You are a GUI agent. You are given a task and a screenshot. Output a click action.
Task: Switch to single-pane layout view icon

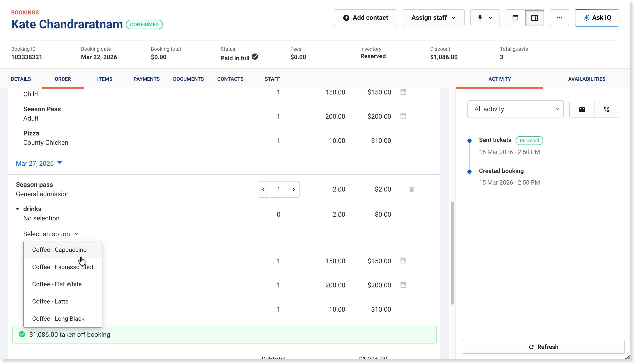coord(515,18)
